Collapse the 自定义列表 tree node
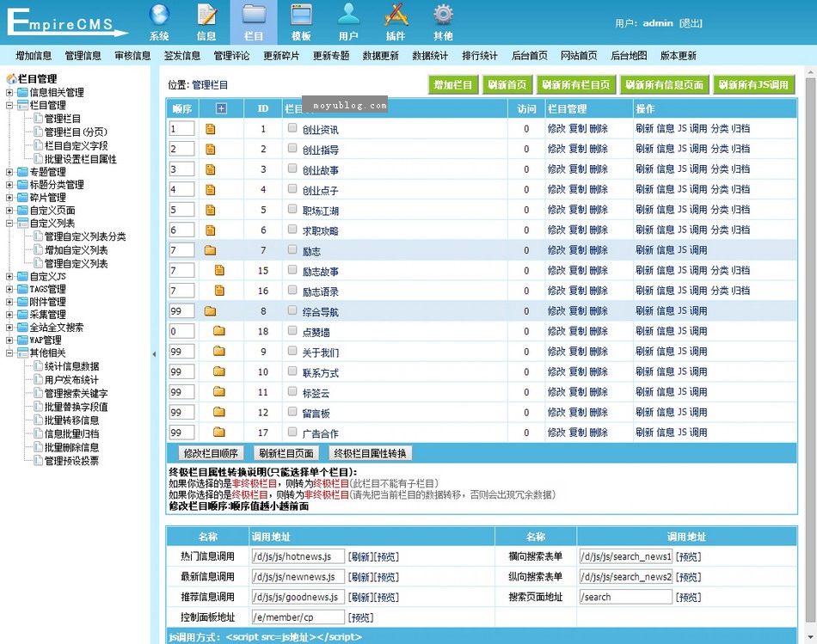 click(9, 224)
